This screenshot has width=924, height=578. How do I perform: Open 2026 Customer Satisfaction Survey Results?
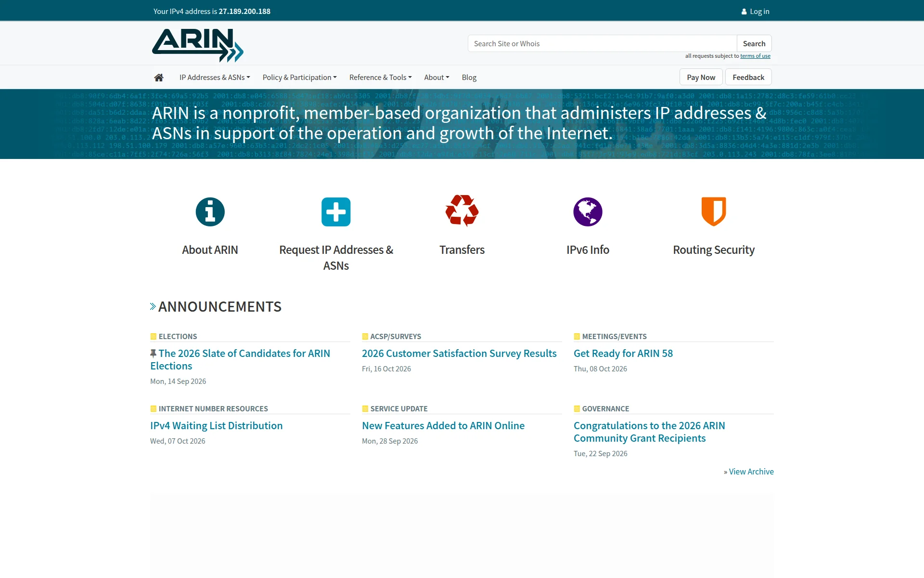tap(459, 354)
